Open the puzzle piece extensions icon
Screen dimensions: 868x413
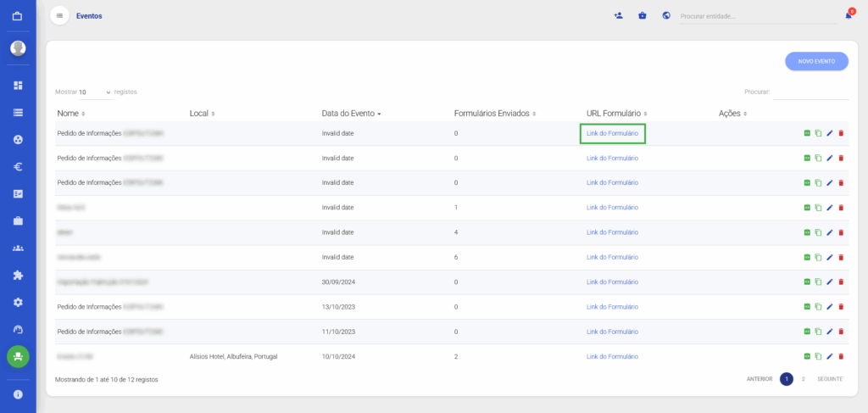tap(18, 275)
